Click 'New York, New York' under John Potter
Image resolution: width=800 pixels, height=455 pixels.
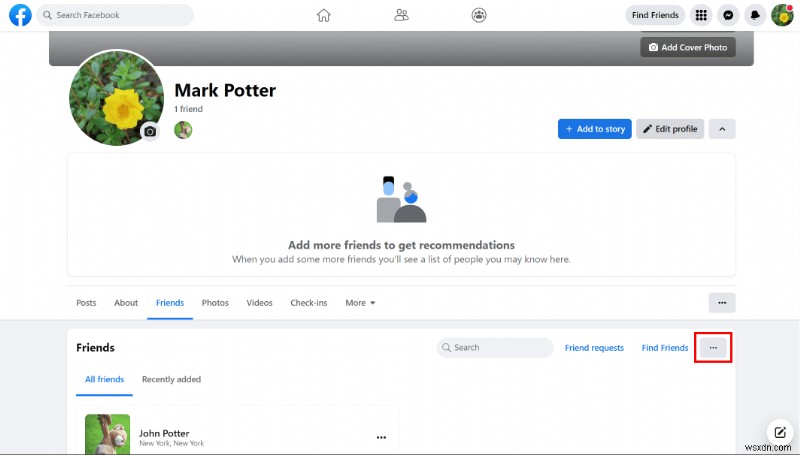coord(171,443)
